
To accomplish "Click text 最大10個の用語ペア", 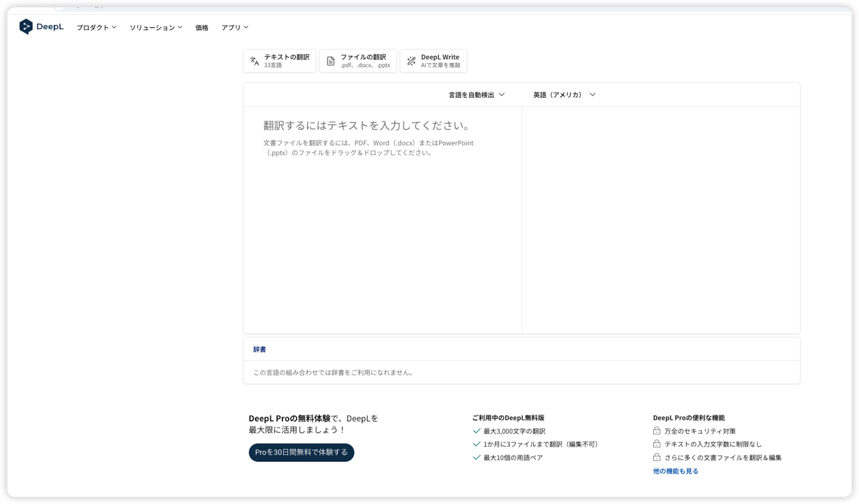I will pos(513,458).
